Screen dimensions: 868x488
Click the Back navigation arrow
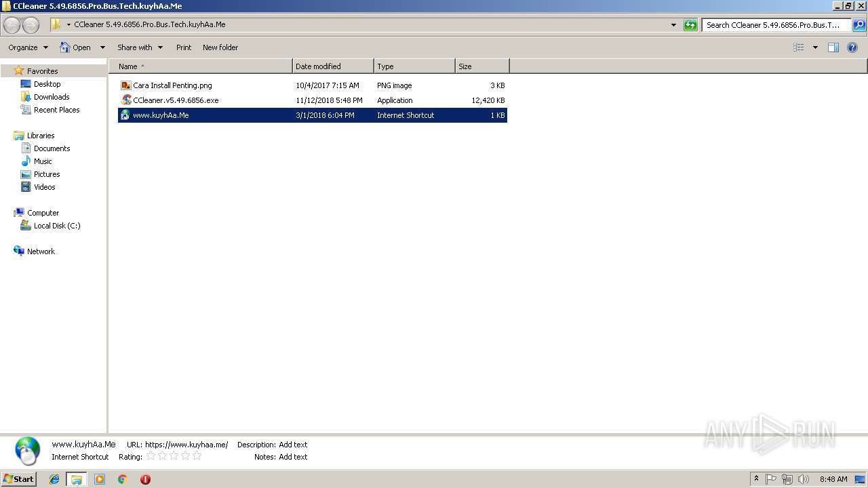pyautogui.click(x=12, y=25)
